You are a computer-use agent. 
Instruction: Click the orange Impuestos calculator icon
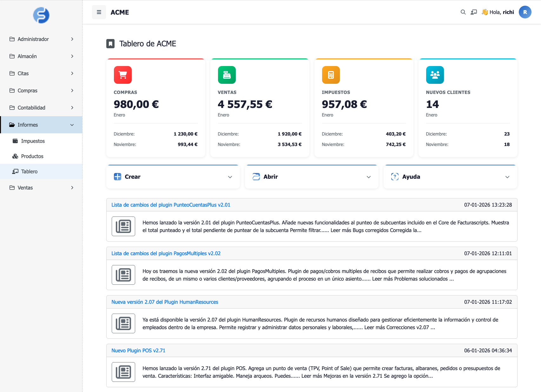[331, 75]
